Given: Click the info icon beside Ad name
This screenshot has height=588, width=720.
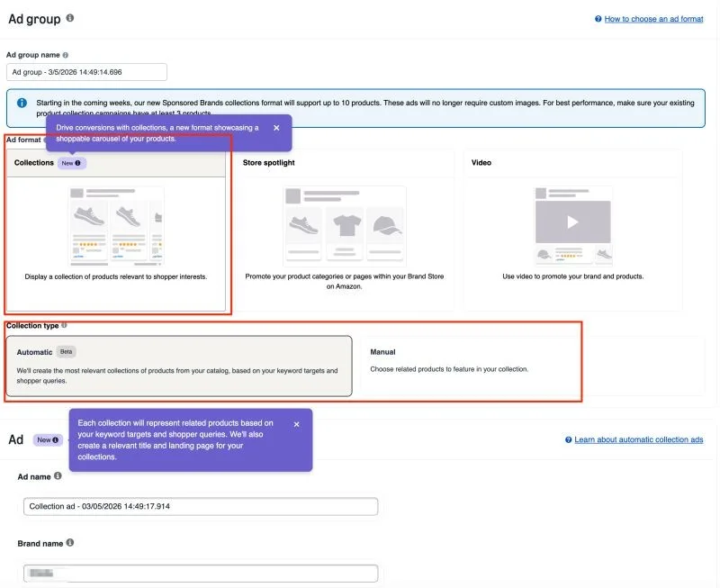Looking at the screenshot, I should click(x=58, y=476).
